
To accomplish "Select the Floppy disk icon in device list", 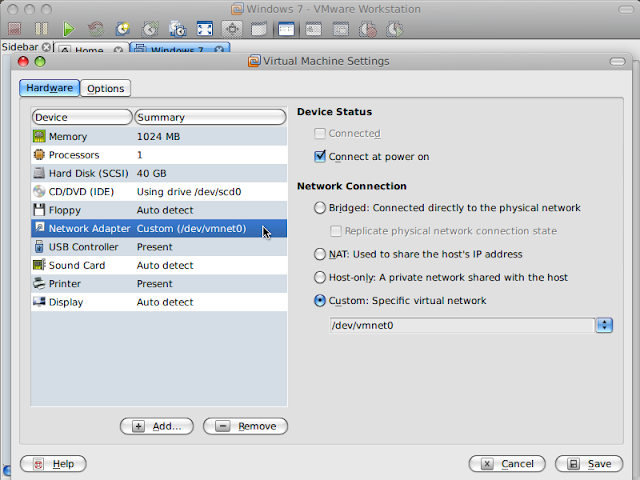I will click(x=39, y=210).
